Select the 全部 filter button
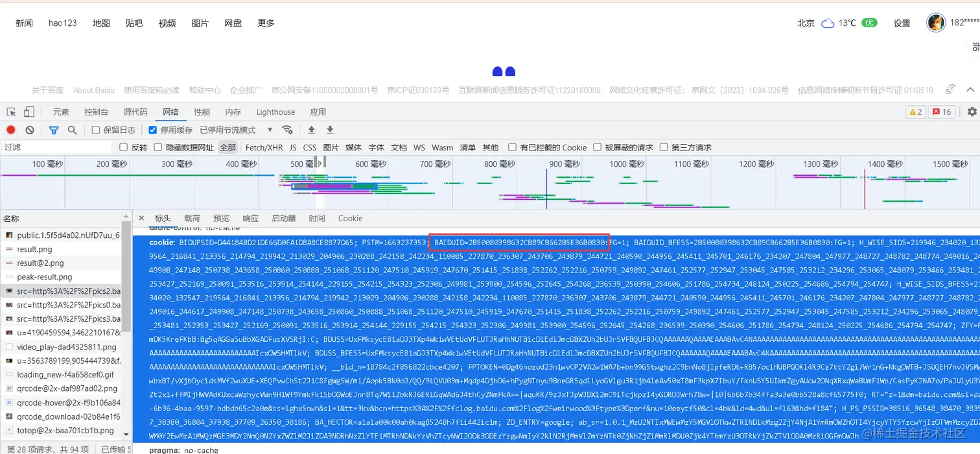 (228, 147)
